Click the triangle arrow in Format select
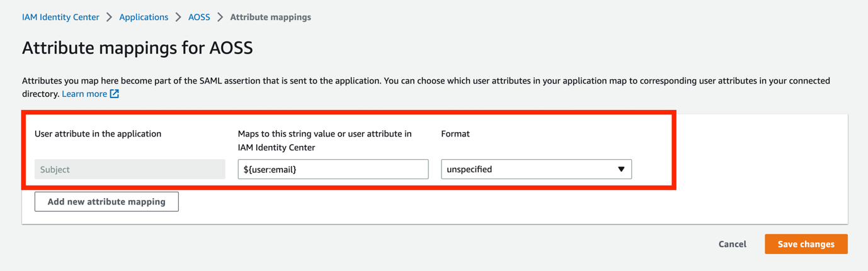This screenshot has height=271, width=868. click(621, 169)
